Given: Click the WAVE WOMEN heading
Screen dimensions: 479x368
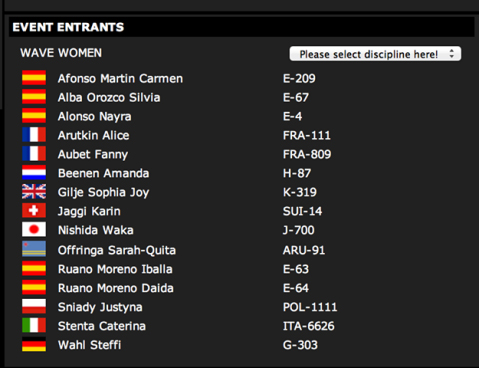Looking at the screenshot, I should 61,53.
